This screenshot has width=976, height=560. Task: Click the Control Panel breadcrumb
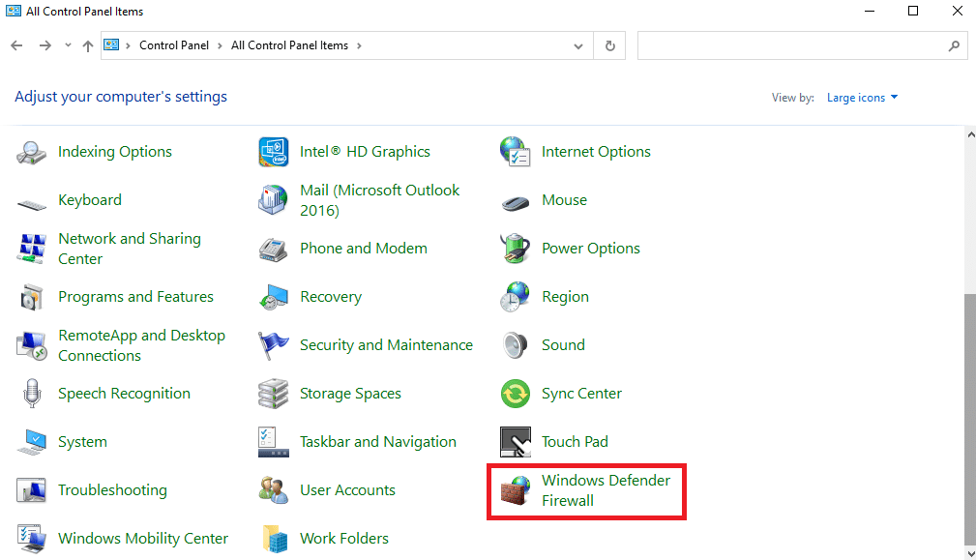pyautogui.click(x=174, y=45)
